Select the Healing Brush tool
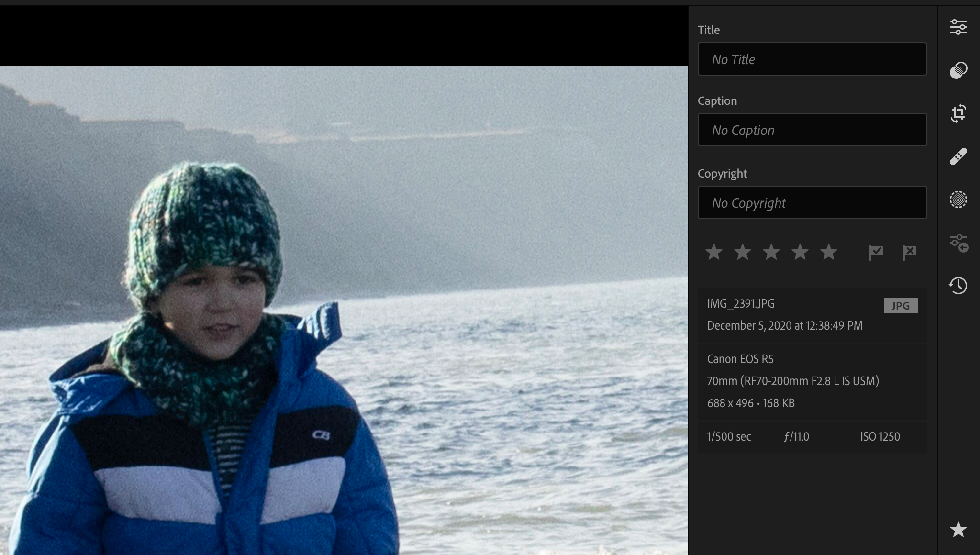 958,156
